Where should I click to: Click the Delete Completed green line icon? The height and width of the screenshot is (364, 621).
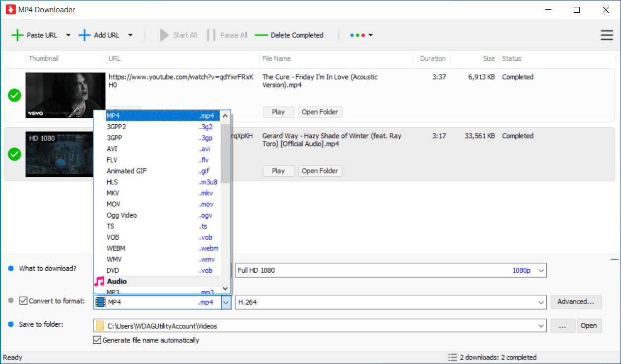[x=262, y=35]
